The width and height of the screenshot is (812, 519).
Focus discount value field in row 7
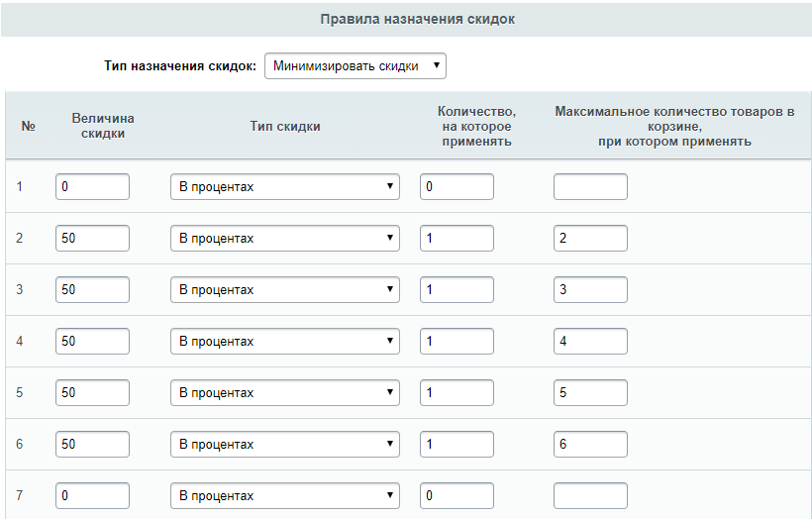click(x=92, y=495)
